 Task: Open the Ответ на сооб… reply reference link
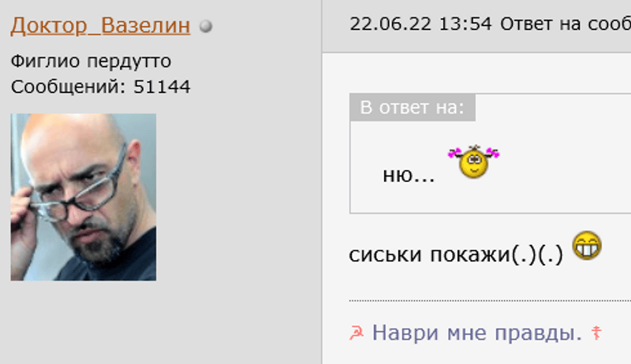pos(566,24)
